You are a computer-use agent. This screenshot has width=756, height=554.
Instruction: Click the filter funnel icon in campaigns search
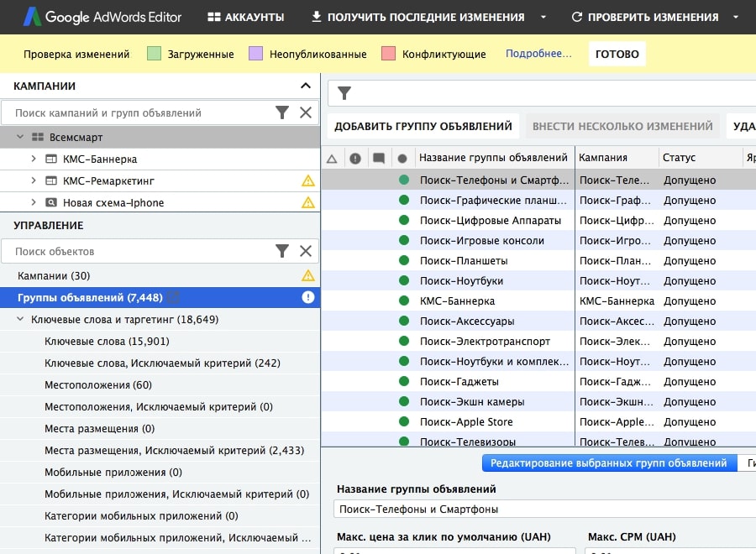click(x=282, y=112)
